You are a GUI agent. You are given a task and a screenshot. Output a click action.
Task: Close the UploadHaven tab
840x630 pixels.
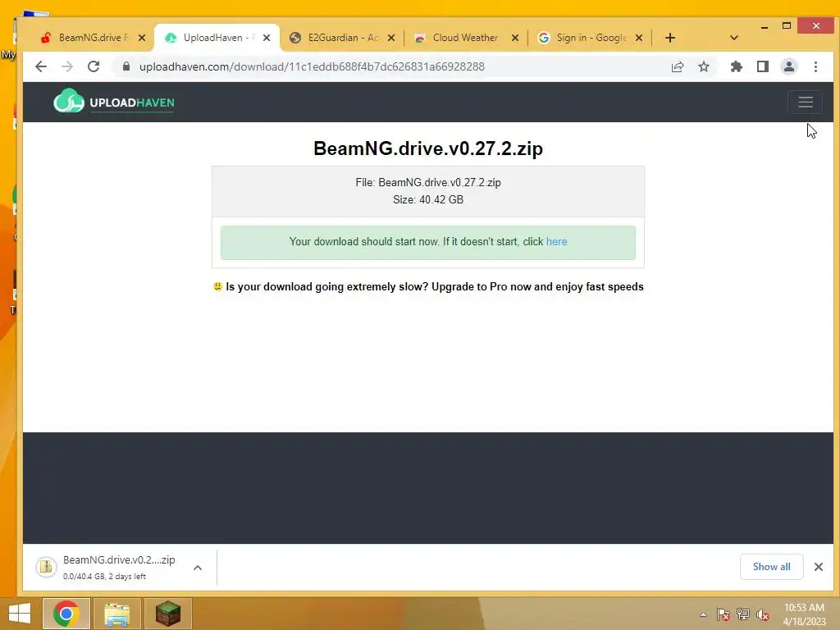pos(267,38)
